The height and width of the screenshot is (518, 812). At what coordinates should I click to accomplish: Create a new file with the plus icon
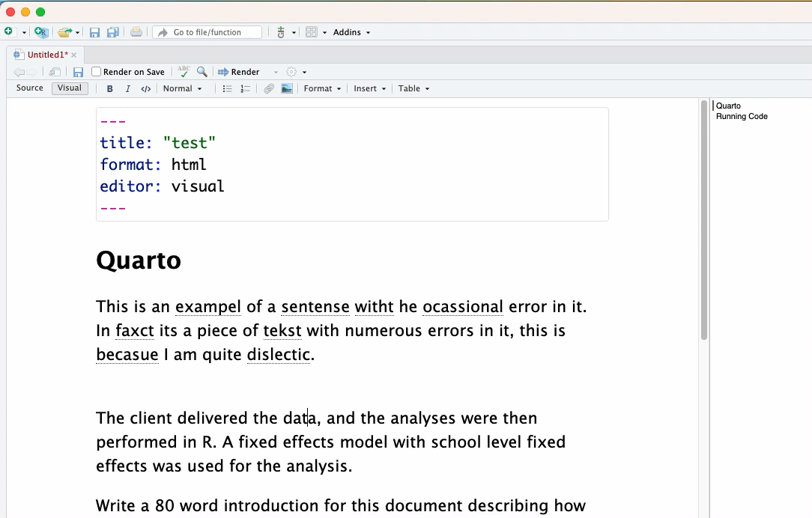(9, 32)
